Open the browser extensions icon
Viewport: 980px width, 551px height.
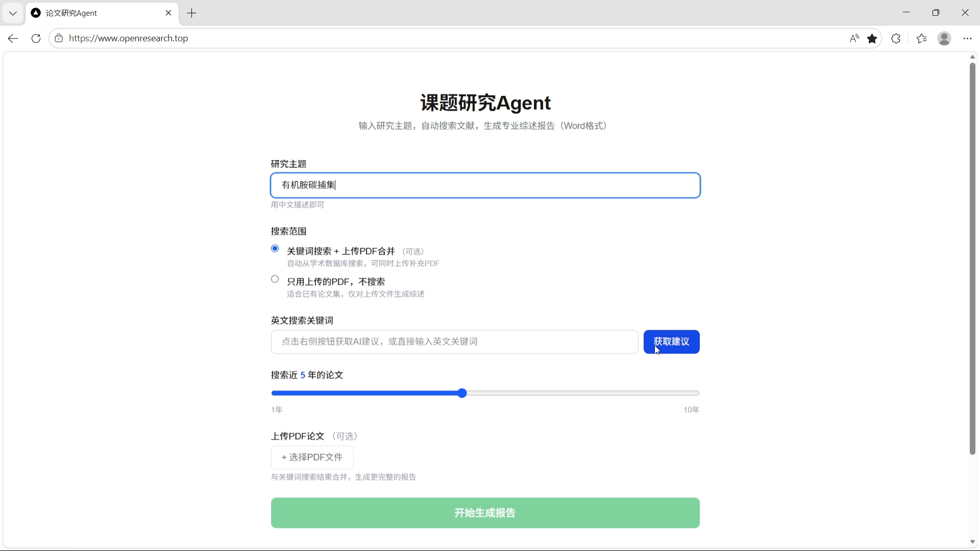[896, 38]
